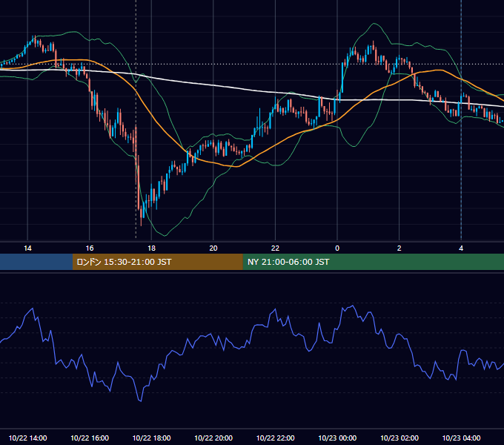The width and height of the screenshot is (504, 445).
Task: Click the 10/23 04:00 date label
Action: tap(461, 438)
